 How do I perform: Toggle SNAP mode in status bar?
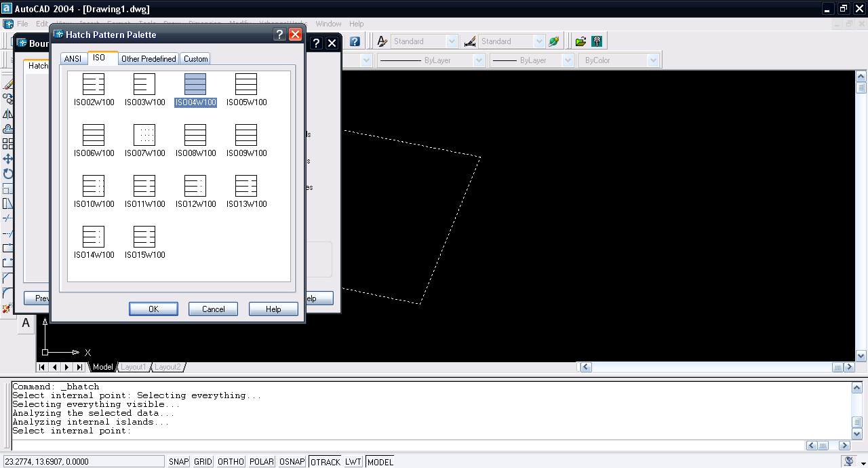tap(178, 462)
